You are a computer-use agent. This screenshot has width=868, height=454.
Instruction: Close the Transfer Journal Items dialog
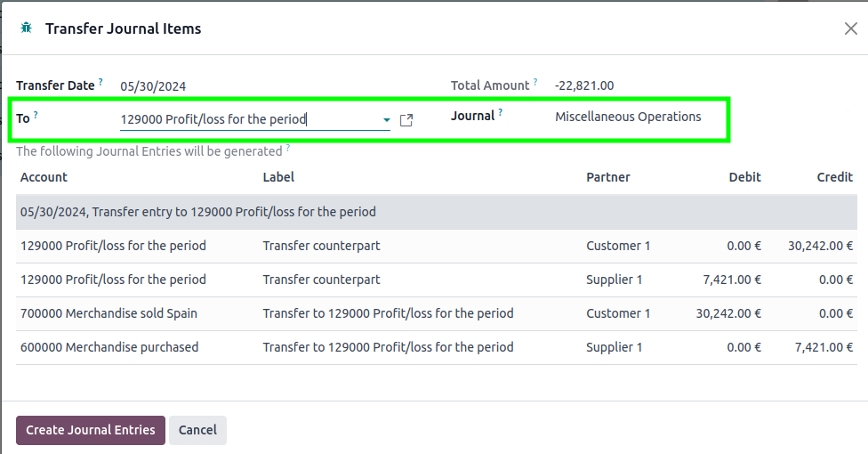[x=850, y=28]
